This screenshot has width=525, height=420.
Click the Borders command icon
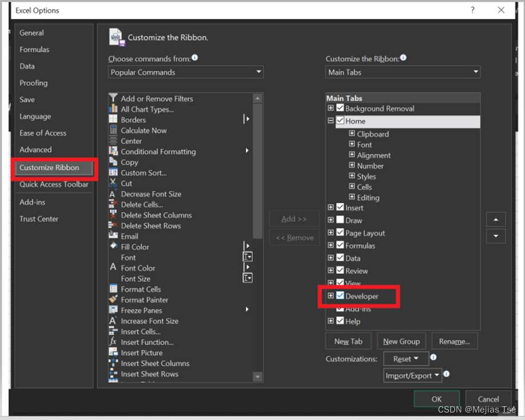(x=113, y=119)
